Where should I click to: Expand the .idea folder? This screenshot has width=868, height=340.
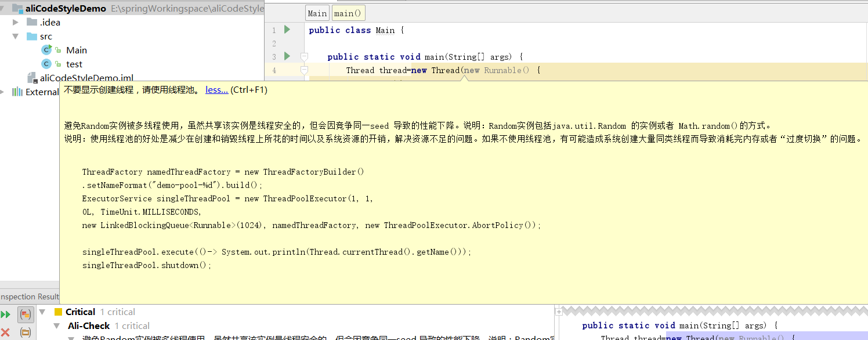(16, 23)
